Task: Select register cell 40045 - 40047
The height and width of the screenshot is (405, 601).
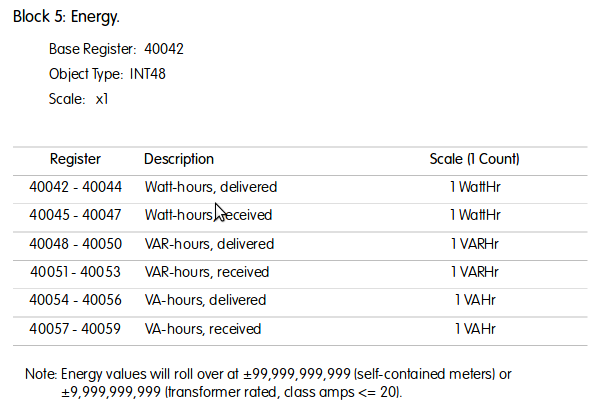Action: pyautogui.click(x=75, y=215)
